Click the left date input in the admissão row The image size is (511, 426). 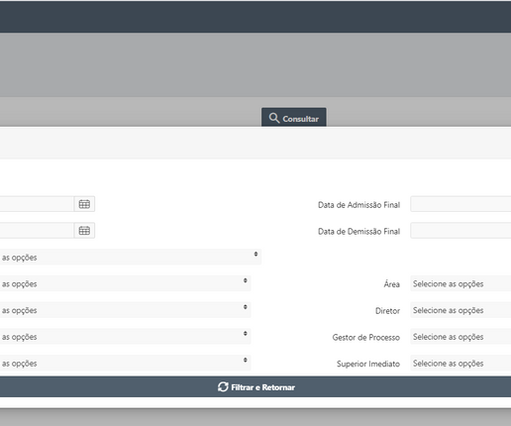37,204
